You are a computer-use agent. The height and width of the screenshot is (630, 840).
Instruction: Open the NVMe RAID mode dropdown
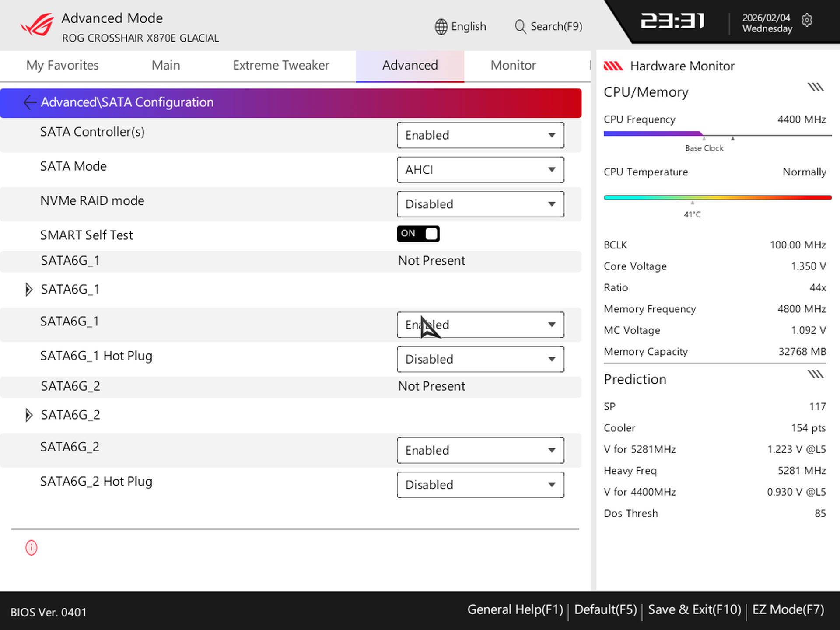tap(480, 204)
